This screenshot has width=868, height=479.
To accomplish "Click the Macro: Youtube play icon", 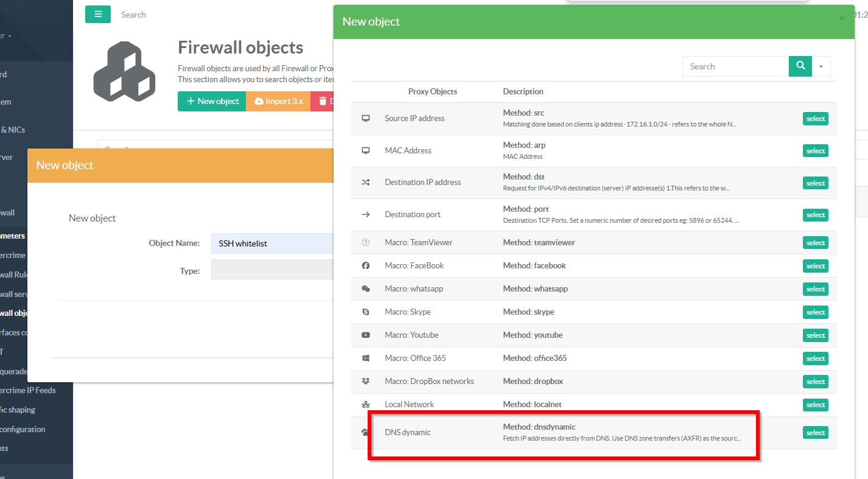I will [366, 335].
